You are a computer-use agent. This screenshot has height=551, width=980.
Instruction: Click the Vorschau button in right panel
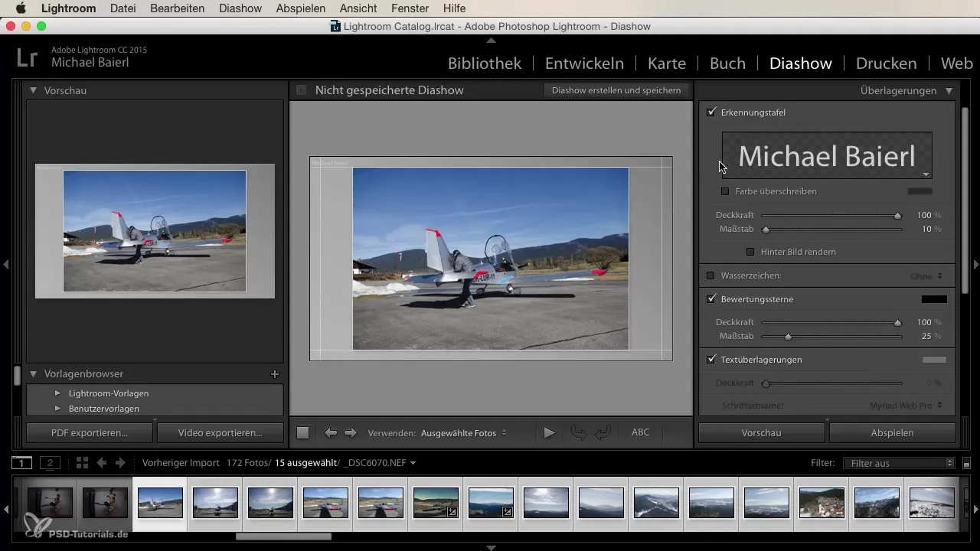(762, 432)
